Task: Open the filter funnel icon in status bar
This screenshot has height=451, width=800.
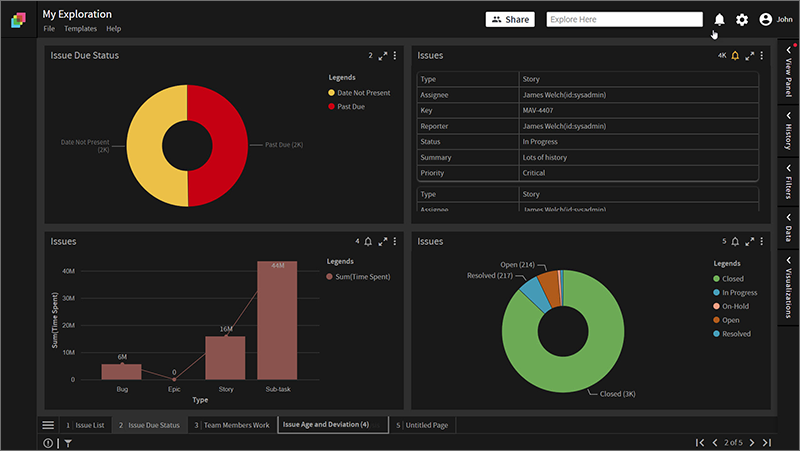Action: pos(68,443)
